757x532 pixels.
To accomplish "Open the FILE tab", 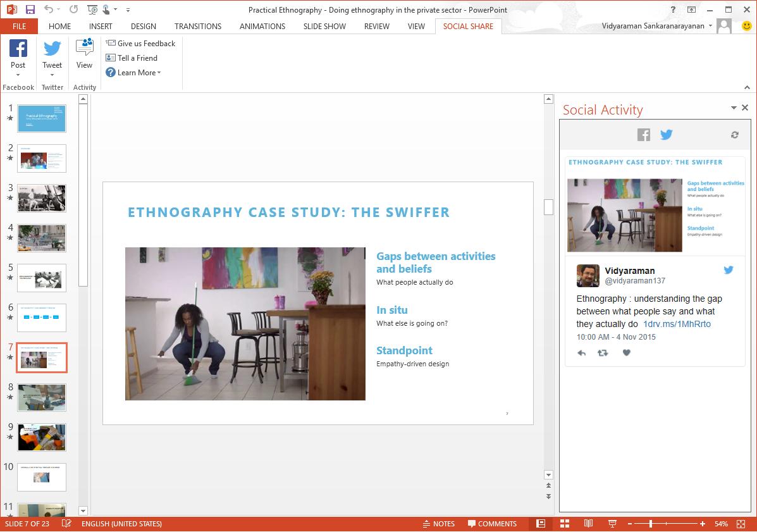I will 20,26.
